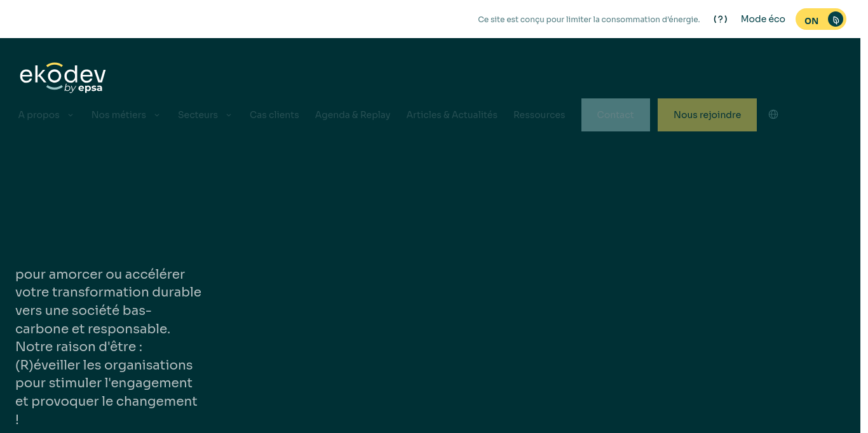
Task: Open Articles & Actualités page
Action: pyautogui.click(x=452, y=115)
